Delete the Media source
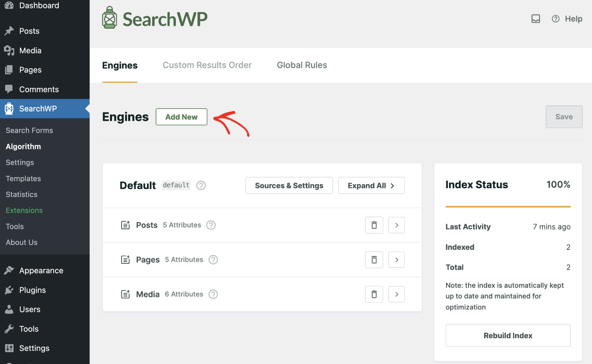The width and height of the screenshot is (592, 364). (374, 294)
